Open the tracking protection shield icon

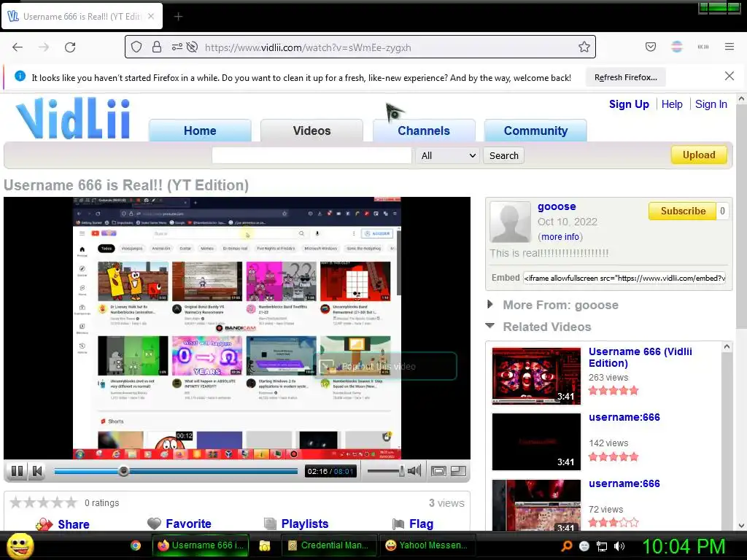tap(136, 47)
